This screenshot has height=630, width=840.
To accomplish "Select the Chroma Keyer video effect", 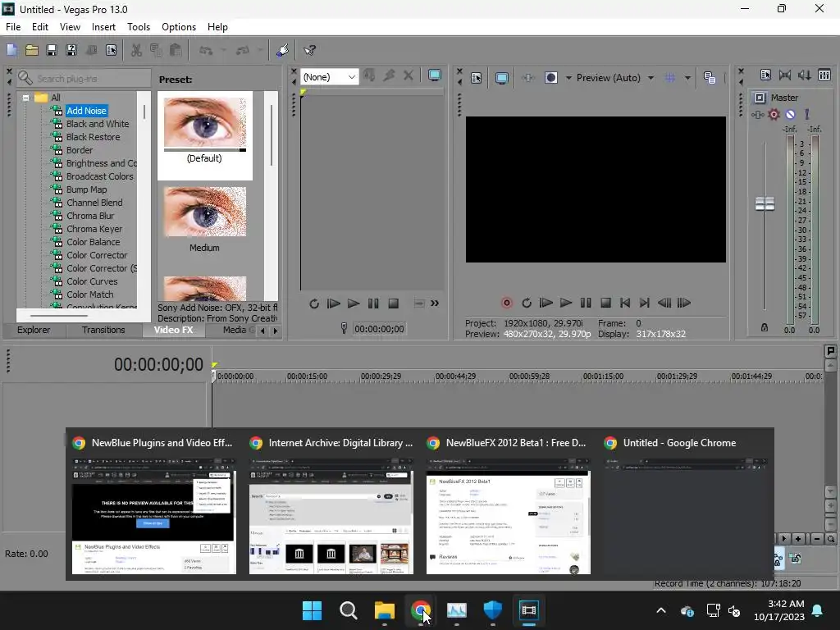I will (x=94, y=229).
